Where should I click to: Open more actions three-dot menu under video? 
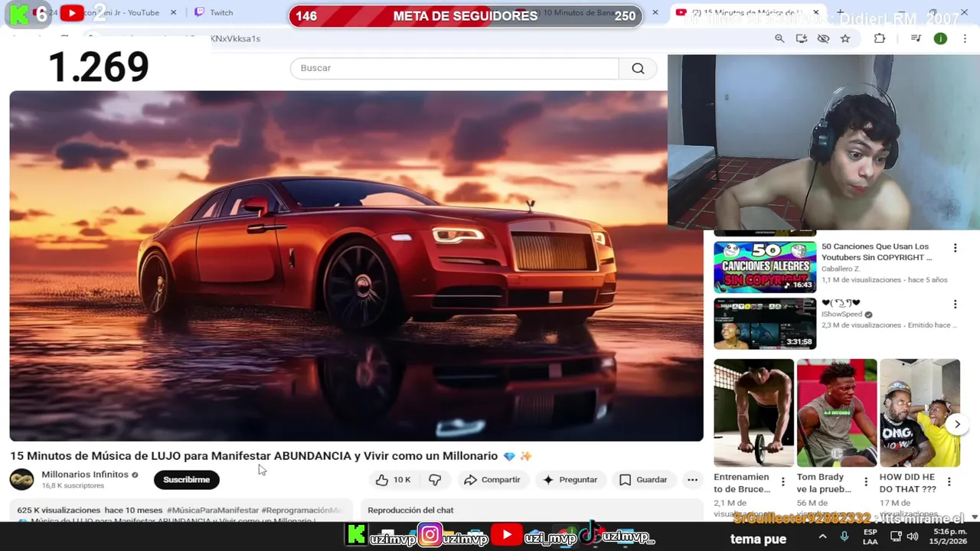(x=692, y=480)
